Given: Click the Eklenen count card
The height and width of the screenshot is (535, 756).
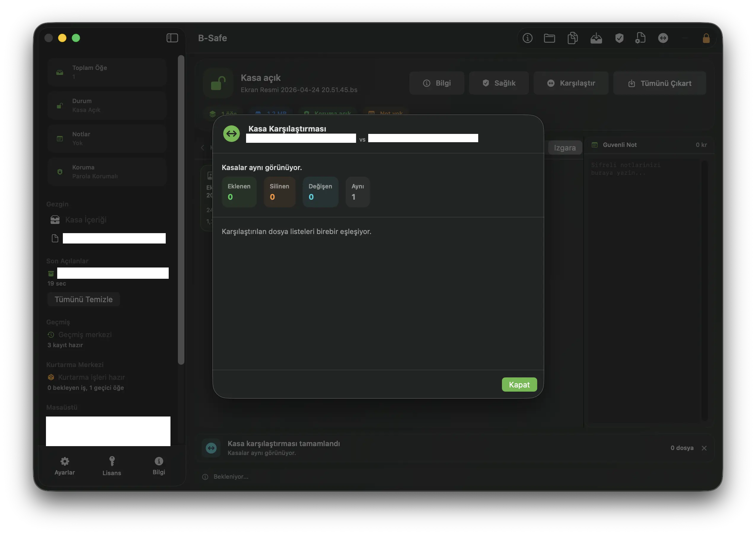Looking at the screenshot, I should (x=239, y=192).
